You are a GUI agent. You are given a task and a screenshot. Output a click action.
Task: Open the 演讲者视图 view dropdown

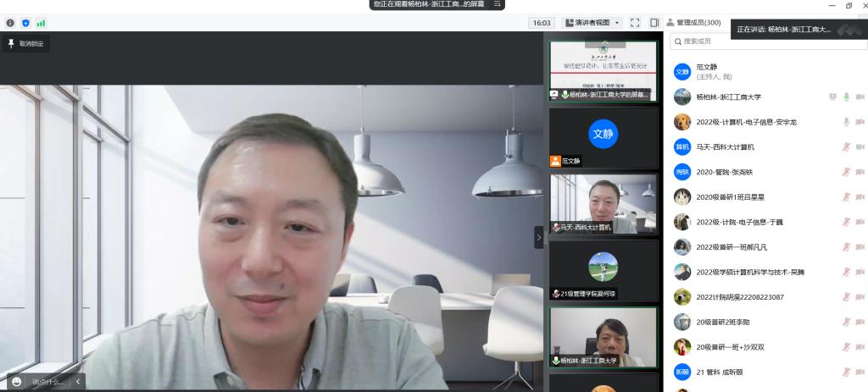592,23
